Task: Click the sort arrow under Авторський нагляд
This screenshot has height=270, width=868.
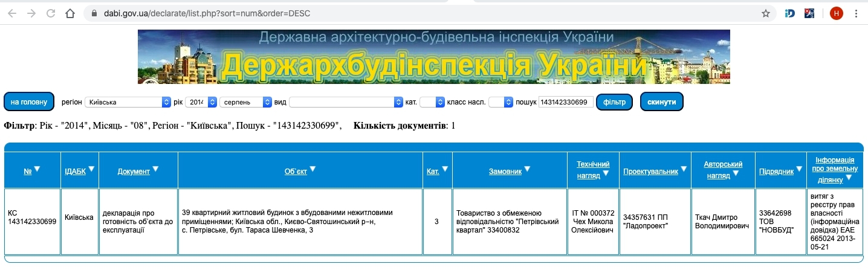Action: [x=736, y=175]
